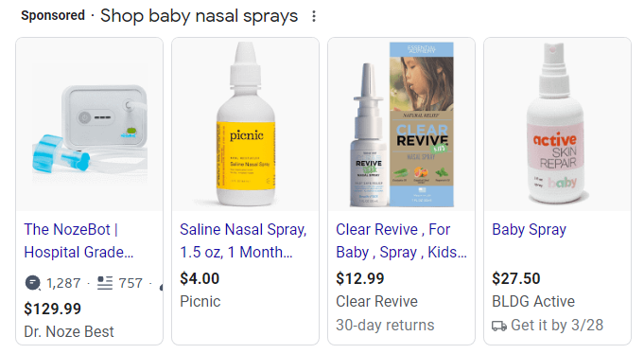Viewport: 644px width, 354px height.
Task: Click the '30-day returns' text
Action: tap(385, 326)
